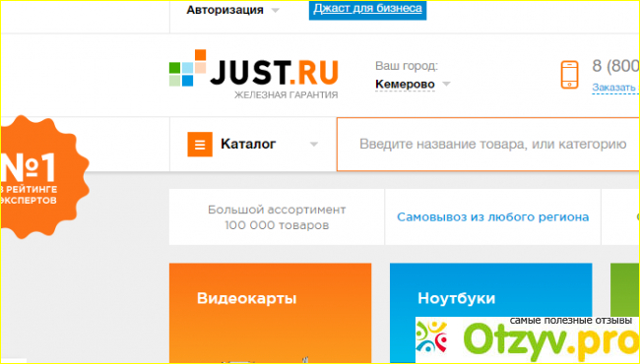Open the Видеокарты category tile
Image resolution: width=640 pixels, height=364 pixels.
click(x=270, y=313)
